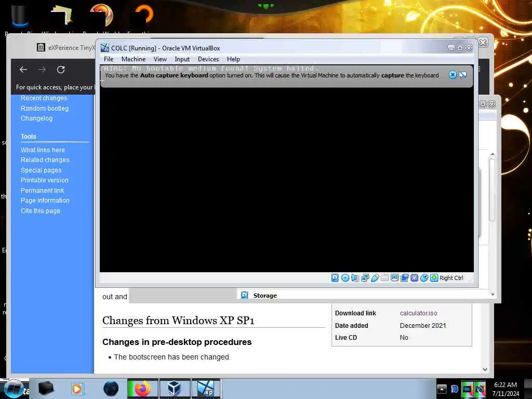
Task: Open the Devices menu
Action: point(208,59)
